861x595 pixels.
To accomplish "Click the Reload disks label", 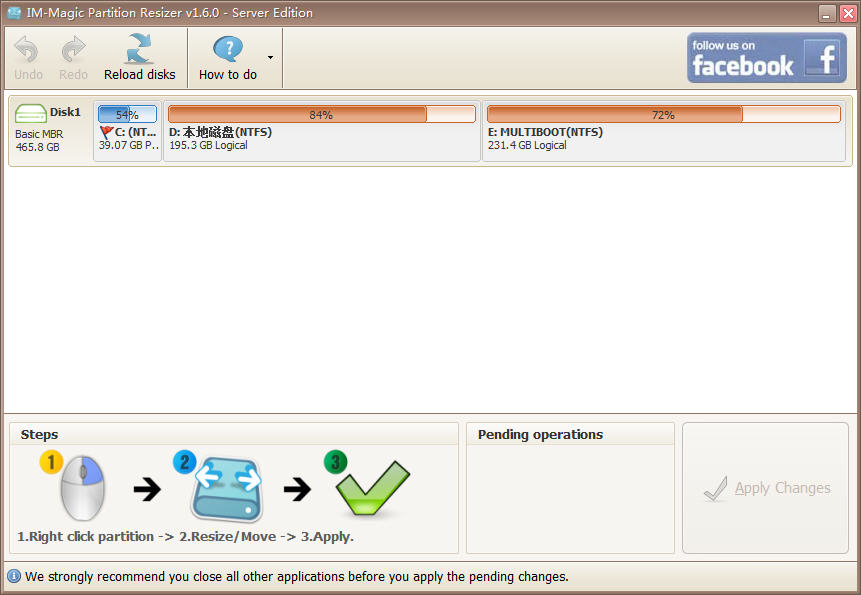I will 139,74.
